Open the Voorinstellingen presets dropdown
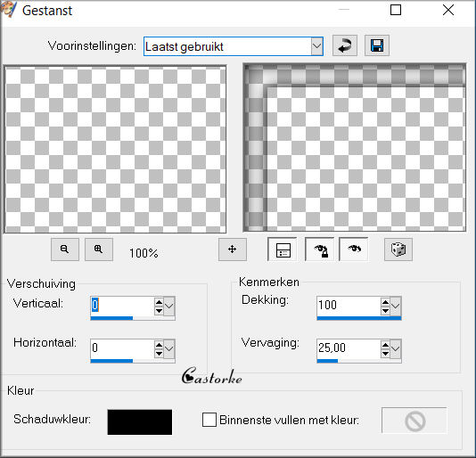Screen dimensions: 476x458 coord(316,46)
